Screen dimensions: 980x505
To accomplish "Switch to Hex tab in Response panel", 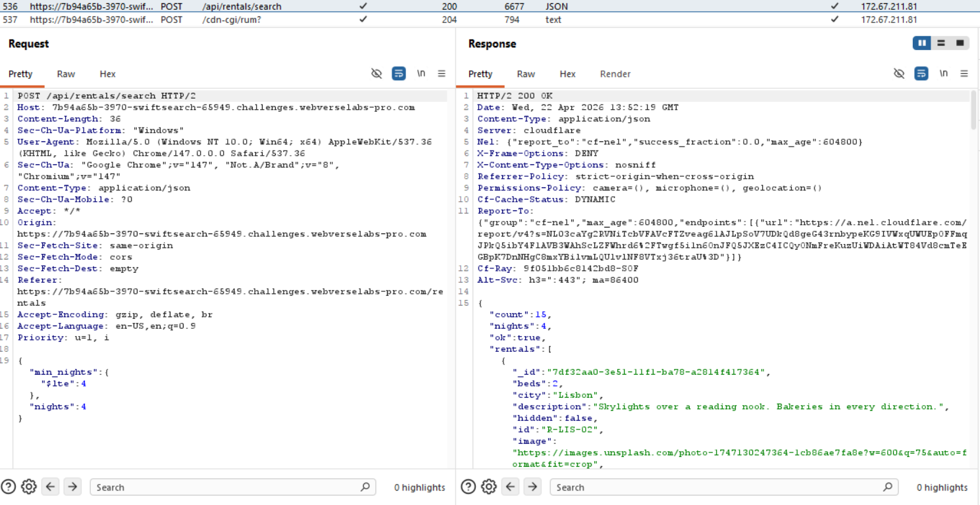I will click(567, 74).
